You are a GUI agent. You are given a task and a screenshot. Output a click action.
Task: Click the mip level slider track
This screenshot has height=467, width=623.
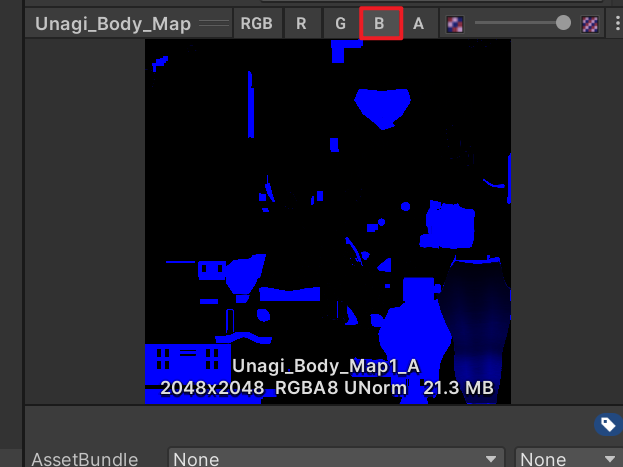(515, 22)
